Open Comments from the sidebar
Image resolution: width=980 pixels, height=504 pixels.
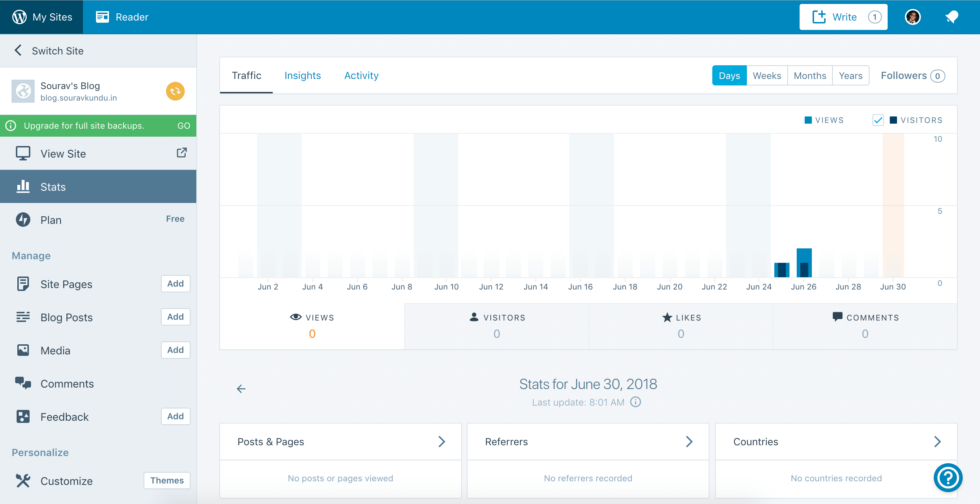point(67,384)
